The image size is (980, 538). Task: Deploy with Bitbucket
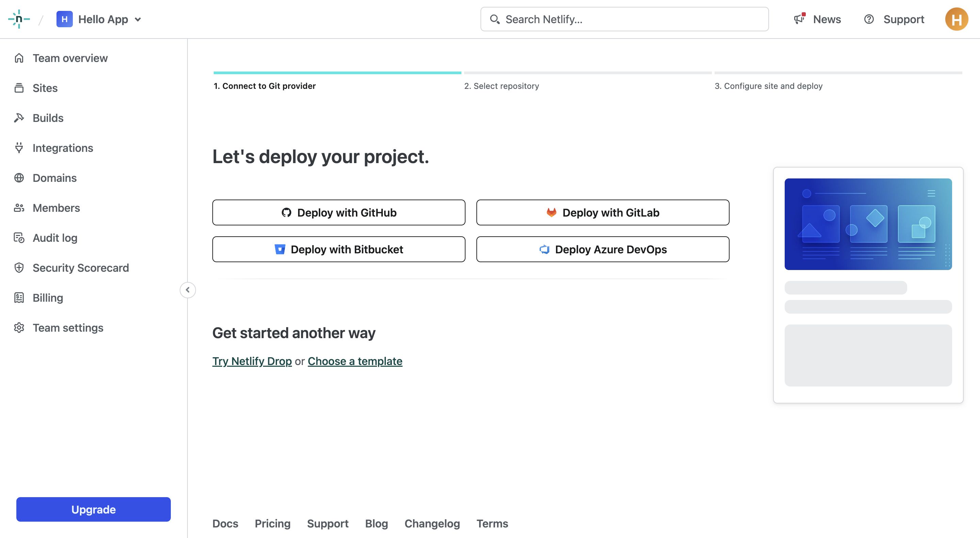click(339, 249)
